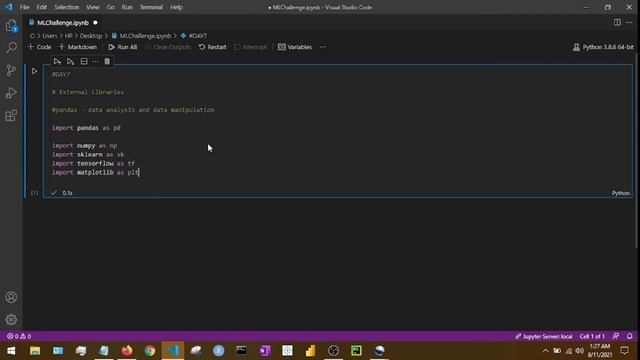Click Run All in notebook toolbar
This screenshot has width=640, height=360.
pos(122,47)
